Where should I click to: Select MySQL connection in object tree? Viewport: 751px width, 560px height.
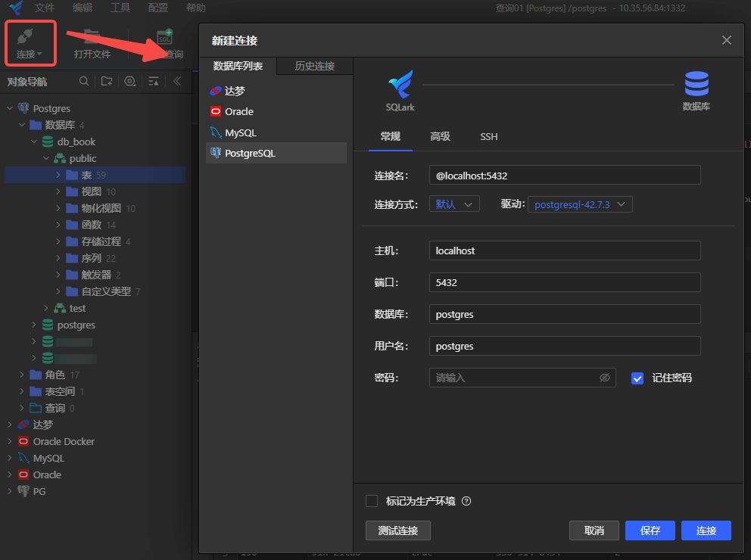tap(48, 458)
